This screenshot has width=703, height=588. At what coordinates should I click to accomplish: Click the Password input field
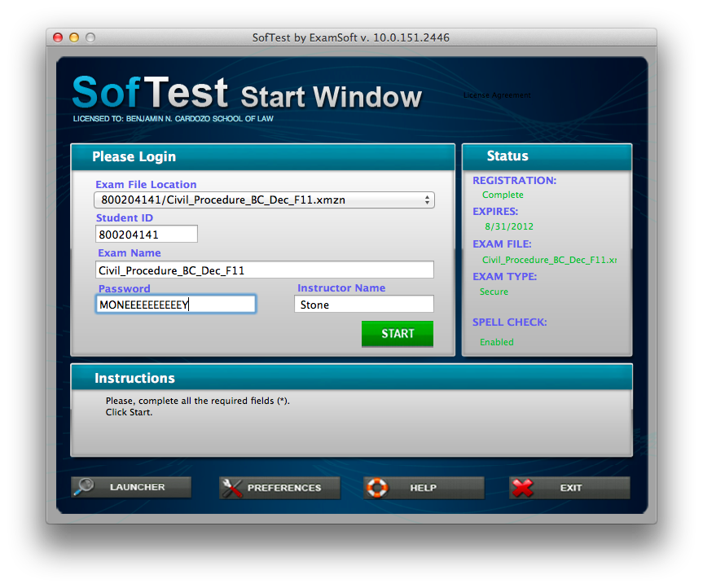[176, 305]
